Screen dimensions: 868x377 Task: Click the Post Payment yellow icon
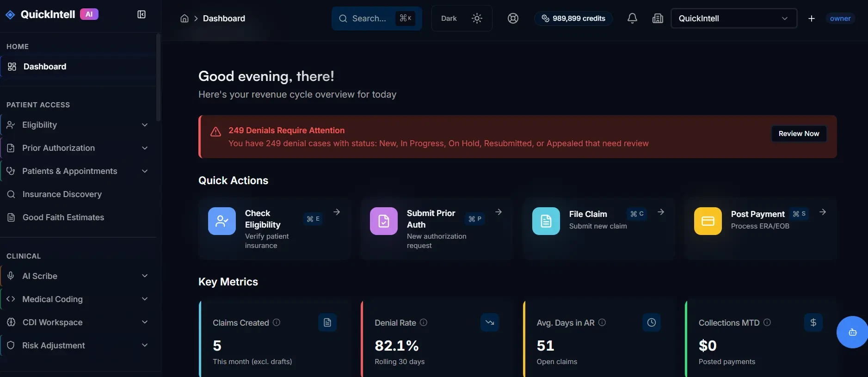pos(708,221)
